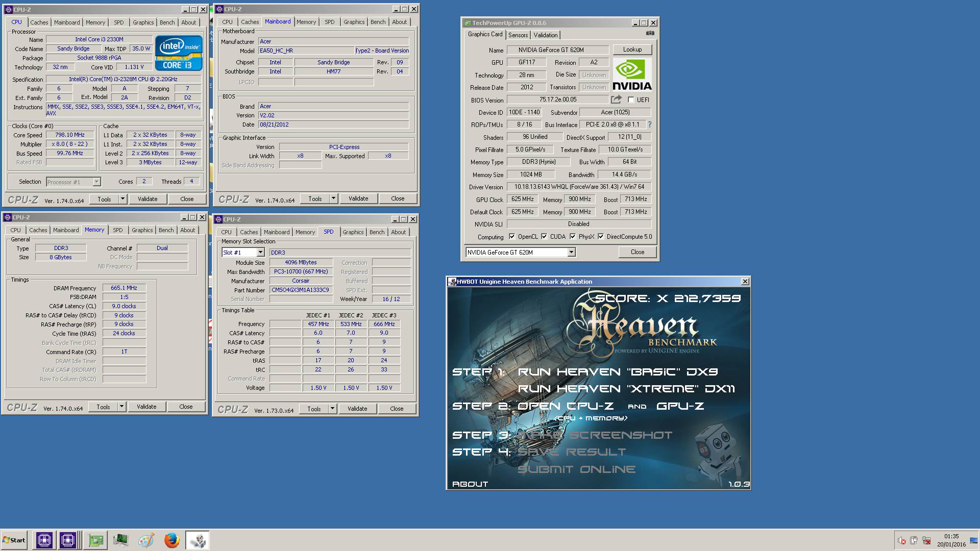Click the GPU-Z screenshot camera icon

[650, 33]
